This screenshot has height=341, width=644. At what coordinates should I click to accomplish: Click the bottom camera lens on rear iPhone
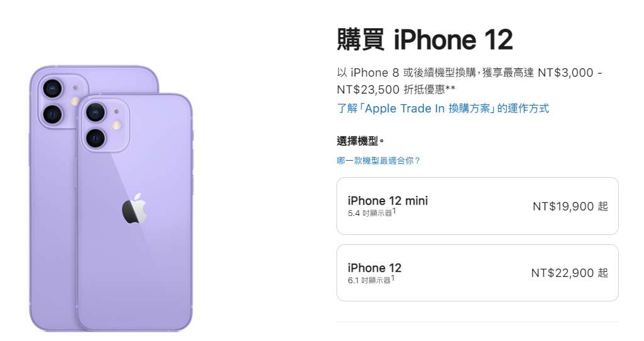(53, 114)
